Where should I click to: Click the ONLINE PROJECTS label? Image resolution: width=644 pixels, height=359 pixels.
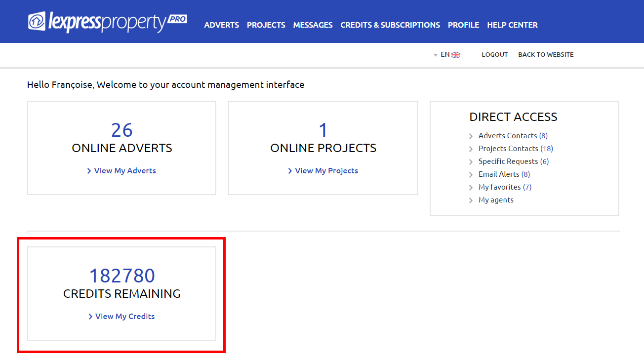[x=323, y=148]
